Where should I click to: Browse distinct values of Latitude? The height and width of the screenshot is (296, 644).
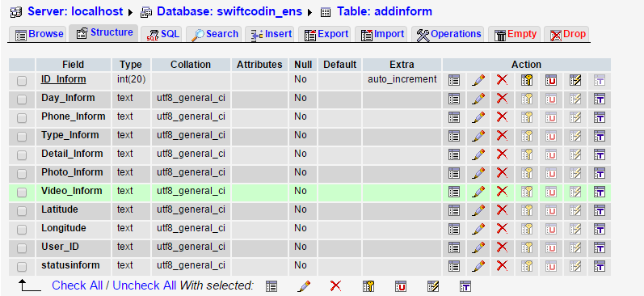click(x=454, y=210)
